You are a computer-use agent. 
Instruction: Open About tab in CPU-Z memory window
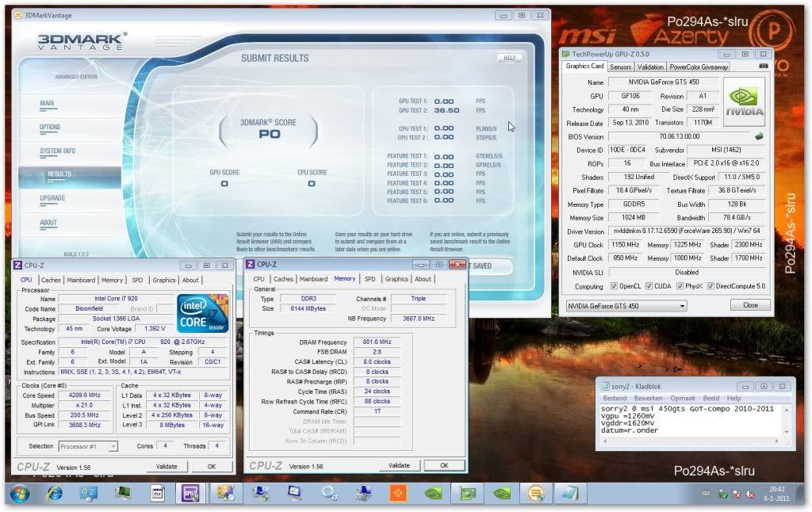(x=423, y=279)
